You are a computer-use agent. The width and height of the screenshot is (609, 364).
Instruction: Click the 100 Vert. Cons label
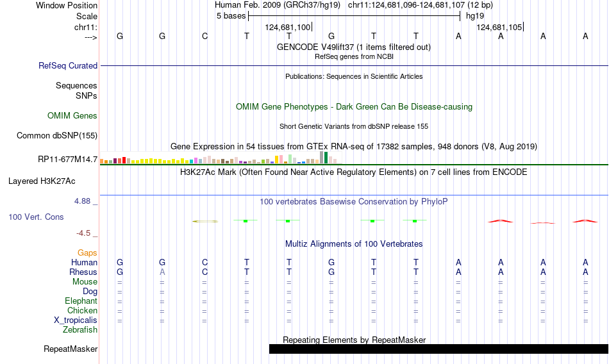point(36,217)
